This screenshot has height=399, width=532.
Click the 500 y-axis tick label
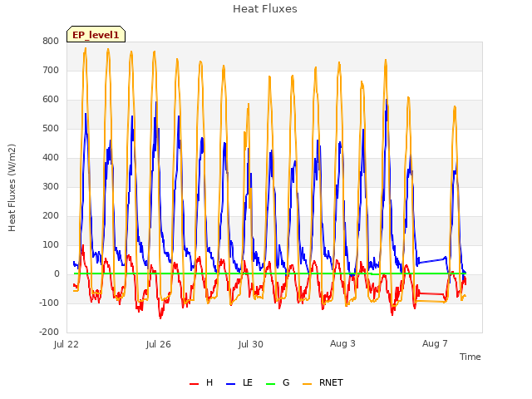tap(51, 129)
